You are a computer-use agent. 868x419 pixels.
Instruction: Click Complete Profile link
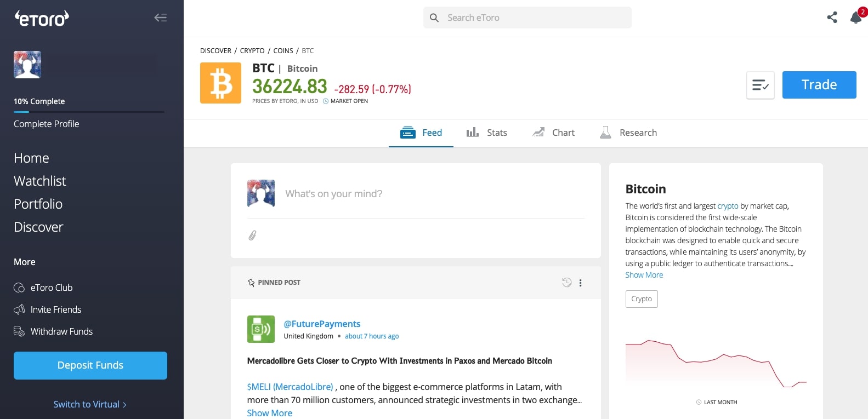coord(47,124)
